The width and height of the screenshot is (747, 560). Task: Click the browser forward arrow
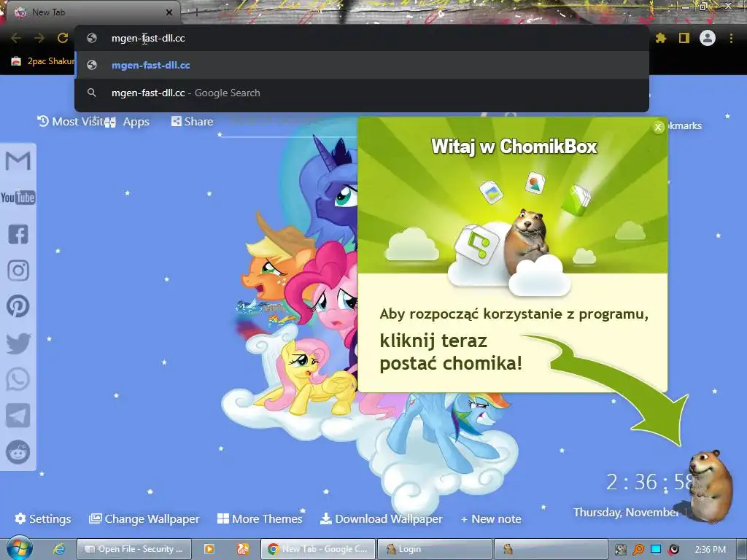point(39,38)
